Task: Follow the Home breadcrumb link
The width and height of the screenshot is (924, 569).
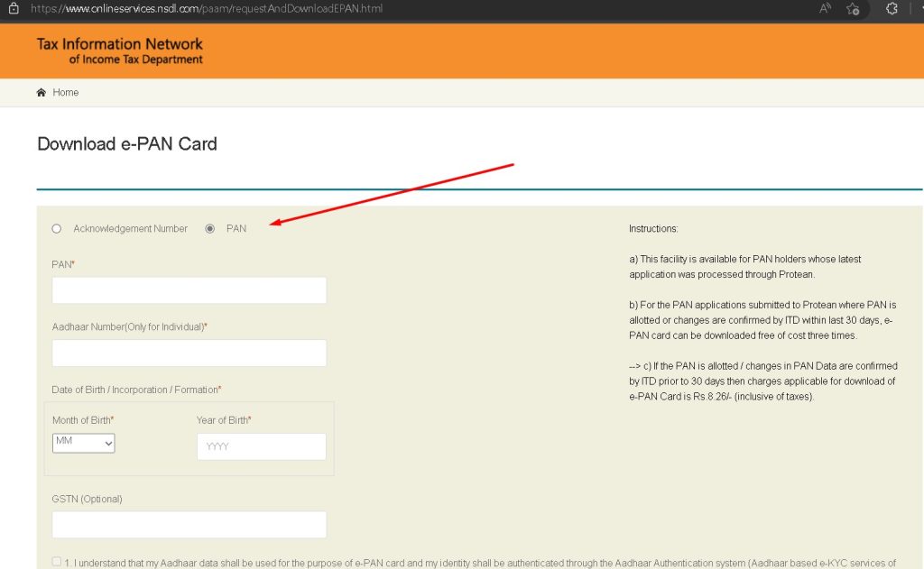Action: [66, 92]
